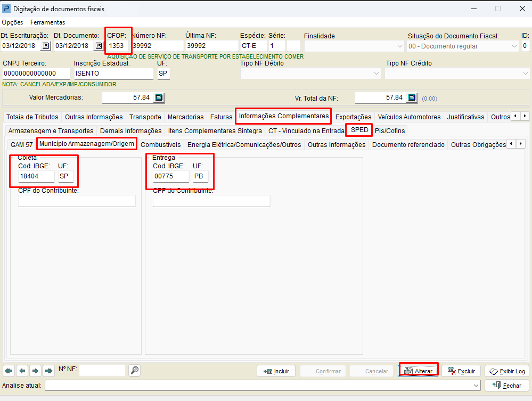The width and height of the screenshot is (532, 401).
Task: Click the Nº NF search field
Action: tap(102, 370)
